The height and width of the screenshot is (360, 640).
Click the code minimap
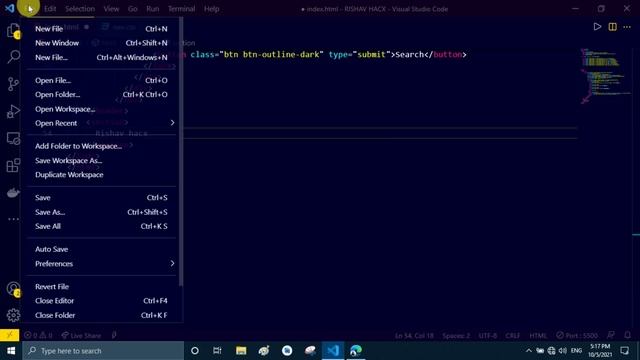[606, 76]
